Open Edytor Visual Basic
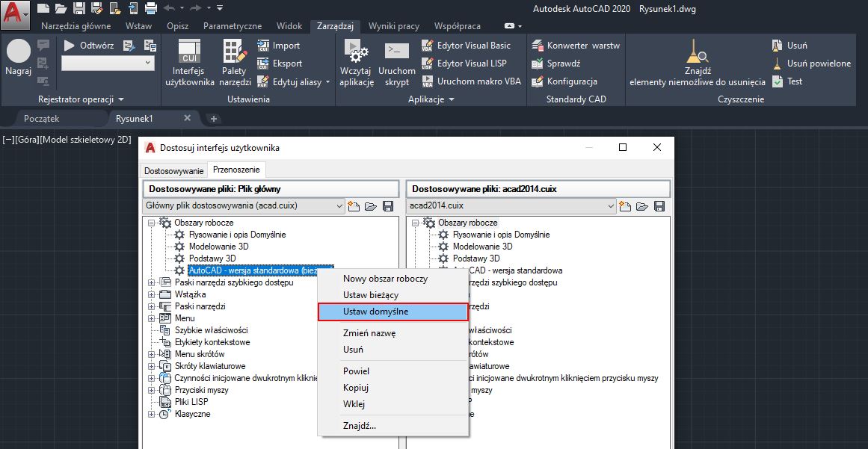Screen dimensions: 868x449 pos(466,46)
